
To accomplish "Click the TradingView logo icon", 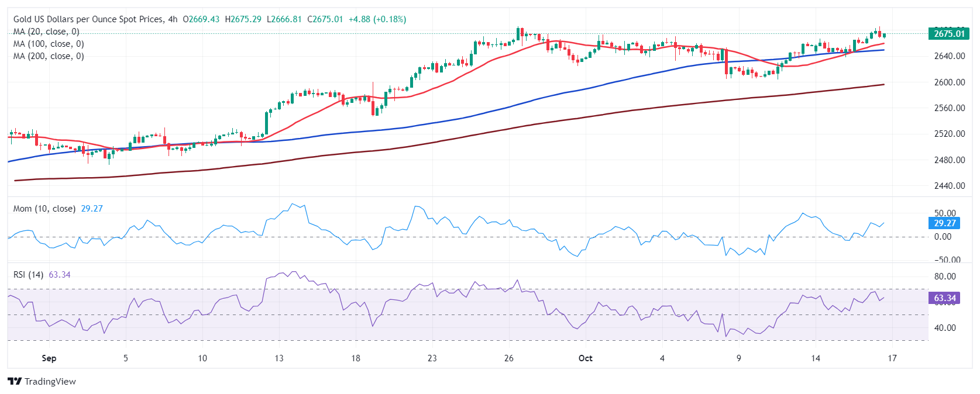I will (15, 381).
